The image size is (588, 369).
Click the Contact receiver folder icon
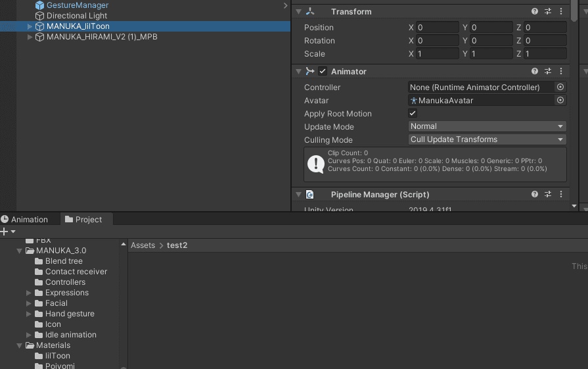(39, 272)
